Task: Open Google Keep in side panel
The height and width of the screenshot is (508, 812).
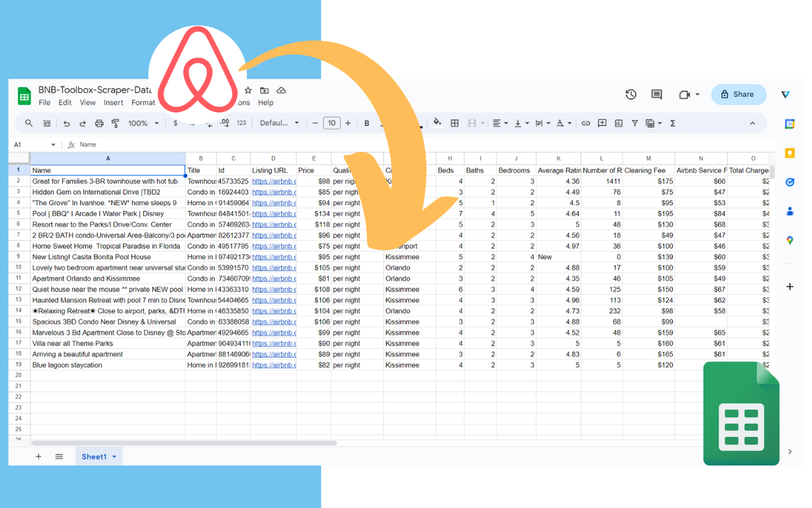Action: (x=790, y=153)
